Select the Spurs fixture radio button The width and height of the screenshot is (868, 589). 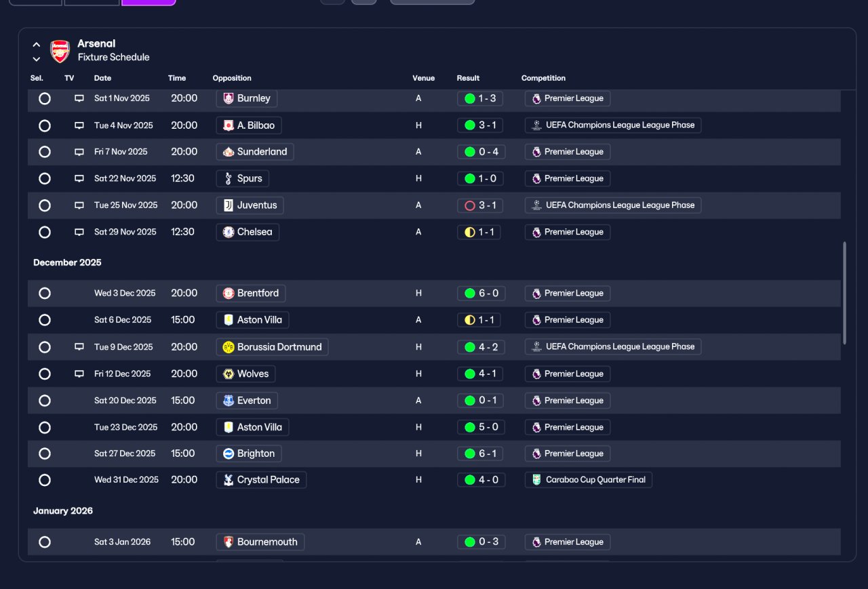45,179
